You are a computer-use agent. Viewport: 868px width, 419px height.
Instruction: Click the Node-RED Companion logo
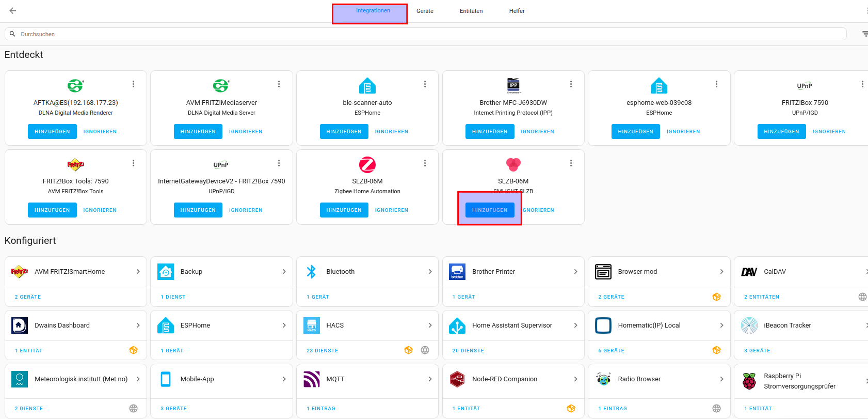click(457, 379)
